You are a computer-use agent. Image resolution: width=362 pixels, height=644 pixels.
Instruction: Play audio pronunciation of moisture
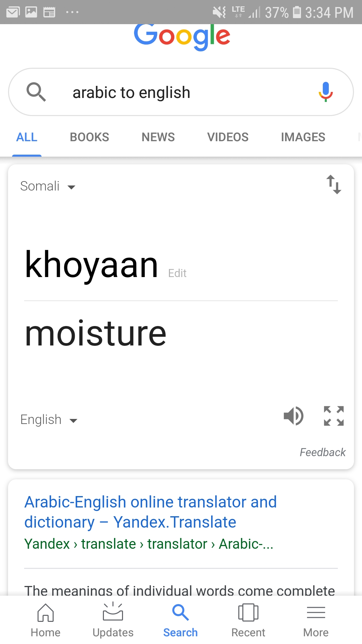point(294,416)
